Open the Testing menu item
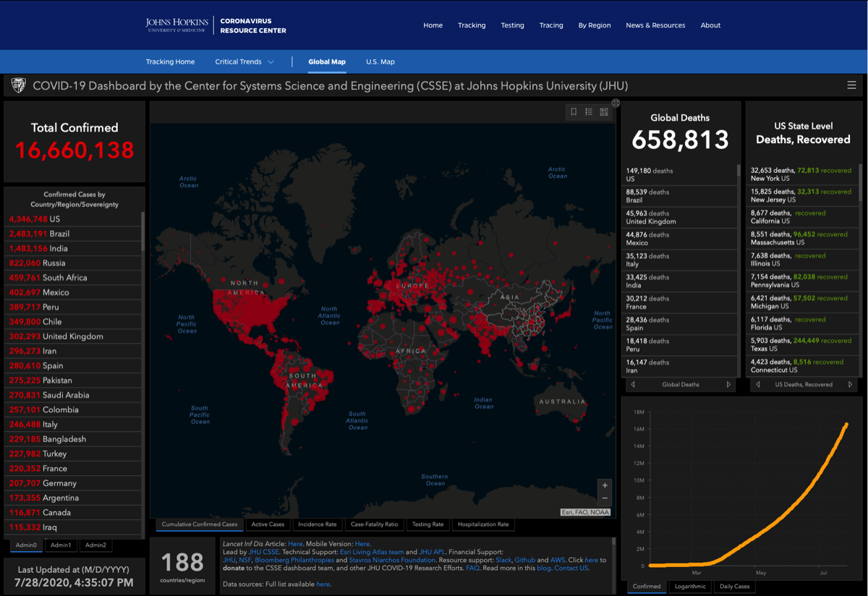868x596 pixels. pyautogui.click(x=512, y=25)
